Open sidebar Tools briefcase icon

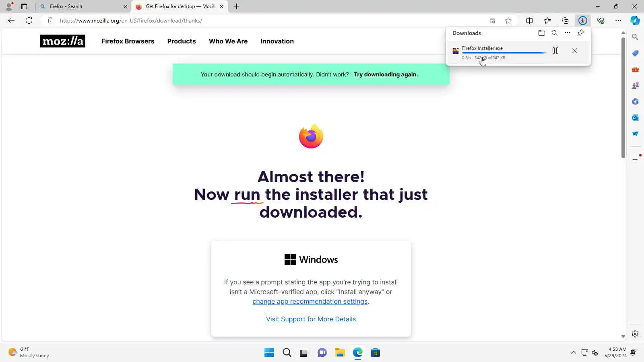coord(635,69)
